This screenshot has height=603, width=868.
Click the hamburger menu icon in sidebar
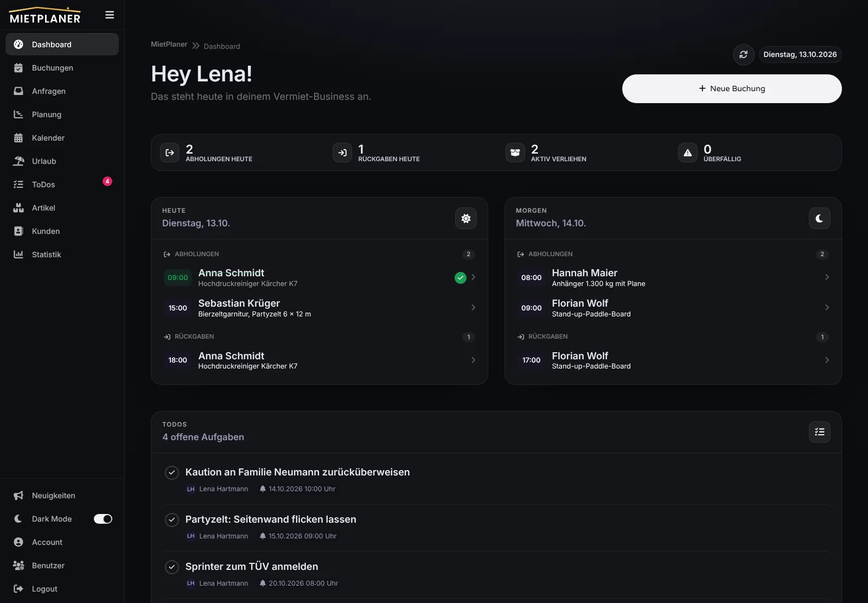click(x=110, y=15)
